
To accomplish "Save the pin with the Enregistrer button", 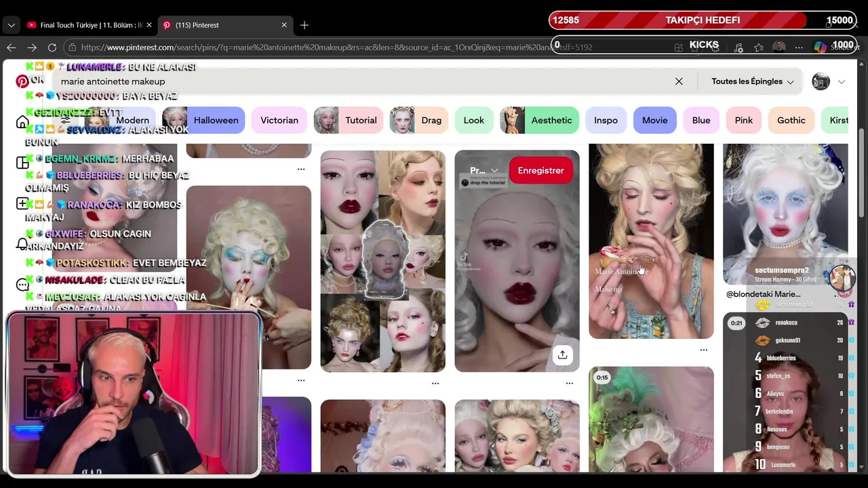I will click(x=541, y=171).
